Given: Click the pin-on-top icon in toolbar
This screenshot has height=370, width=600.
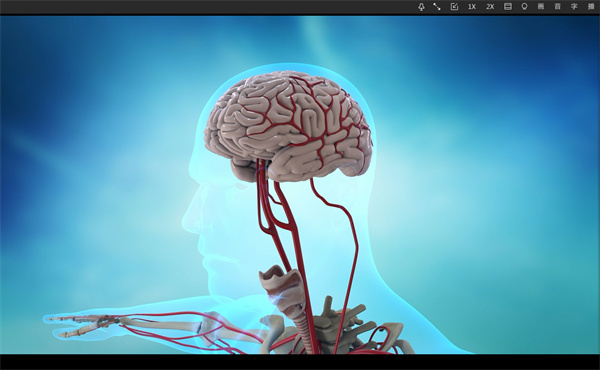Looking at the screenshot, I should tap(421, 7).
